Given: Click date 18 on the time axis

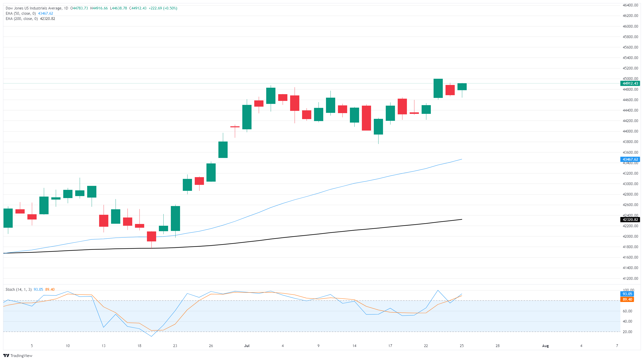Looking at the screenshot, I should 139,346.
